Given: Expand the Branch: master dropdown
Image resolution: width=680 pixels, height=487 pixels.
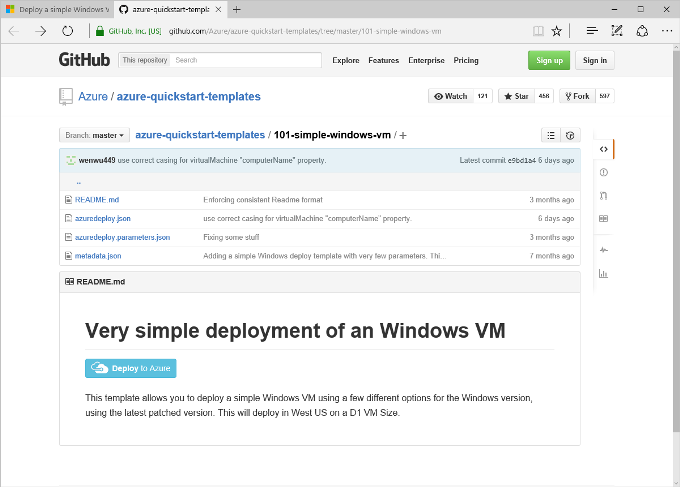Looking at the screenshot, I should click(94, 135).
